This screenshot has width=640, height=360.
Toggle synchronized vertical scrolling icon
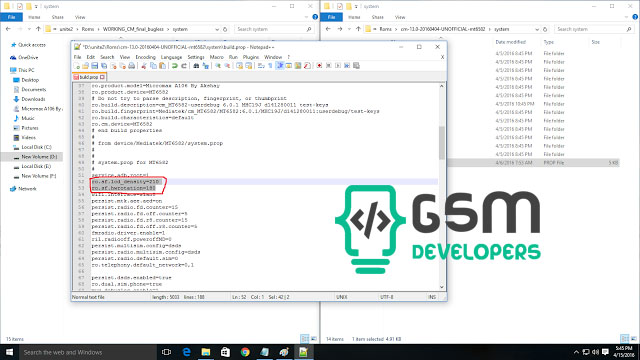(x=239, y=66)
